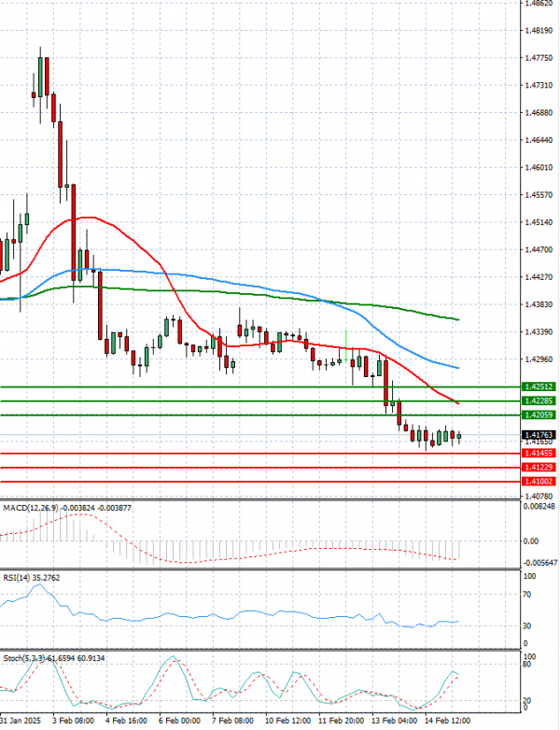This screenshot has height=730, width=560.
Task: Click the 1.43390 price scale value
Action: 539,331
